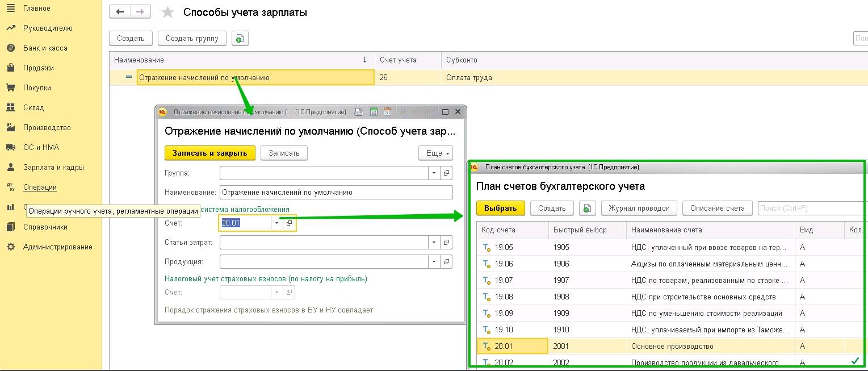Click the Поиск (Ctrl+F) search field
868x371 pixels.
click(x=812, y=208)
